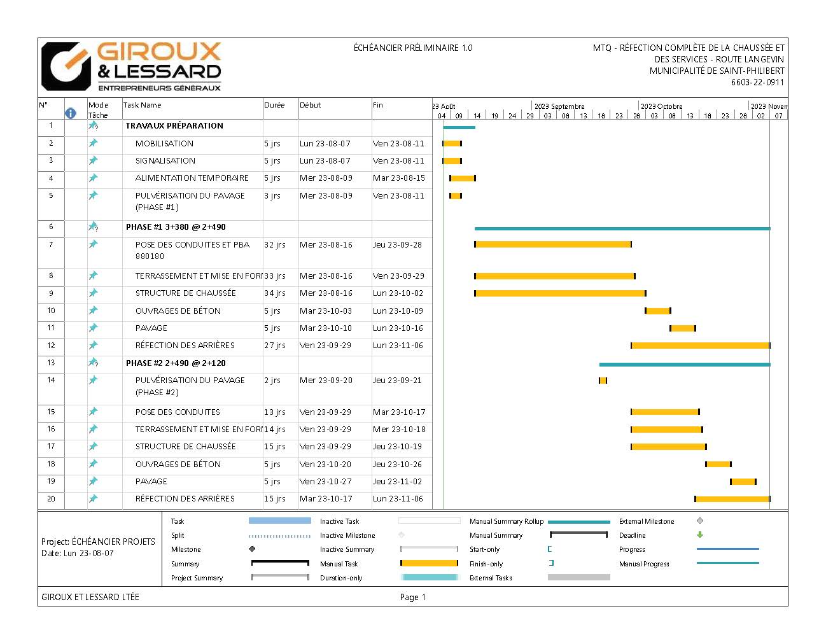Click the pin icon for row 20 RÉFECTION DES ARRIÈRES
Viewport: 826px width, 644px height.
pos(93,498)
